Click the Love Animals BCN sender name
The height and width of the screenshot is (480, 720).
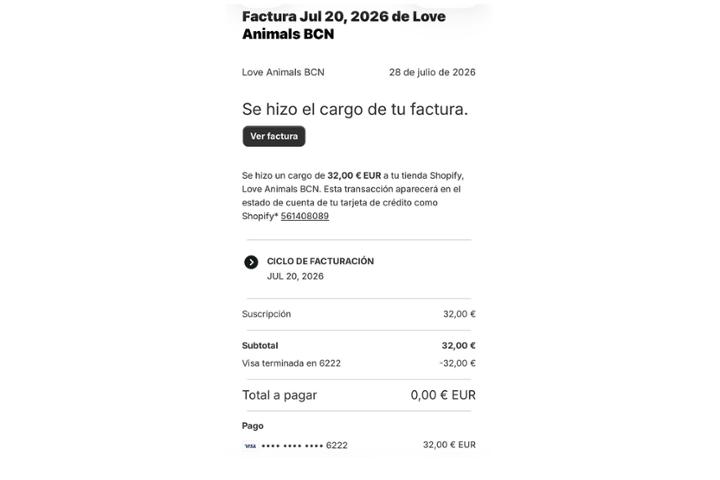pyautogui.click(x=283, y=72)
